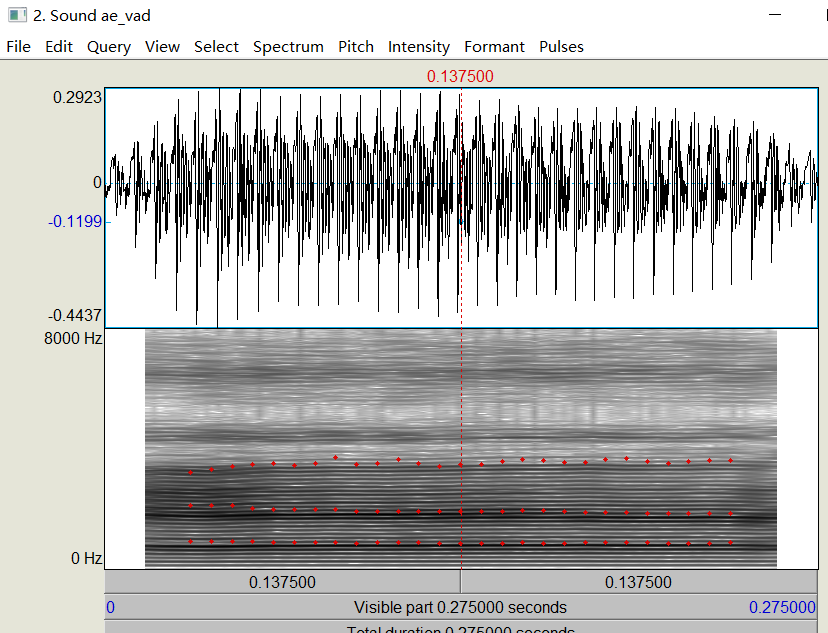Screen dimensions: 828x633
Task: Open the Intensity menu
Action: [419, 47]
